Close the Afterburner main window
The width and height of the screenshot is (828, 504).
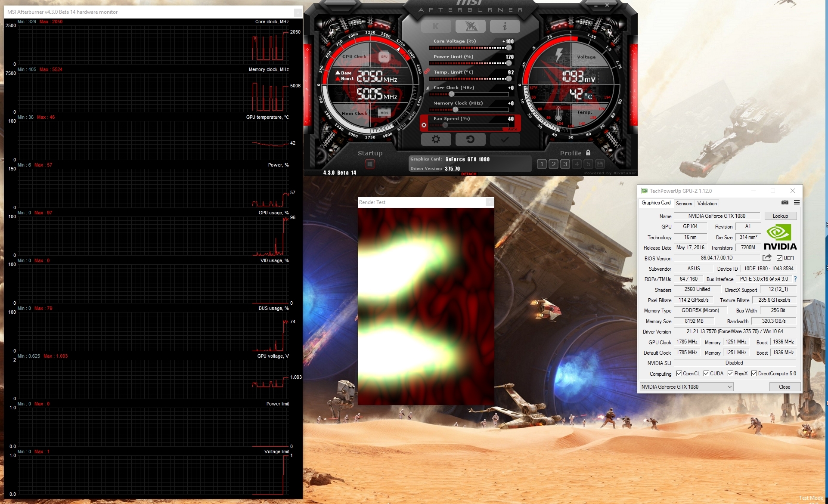(607, 6)
